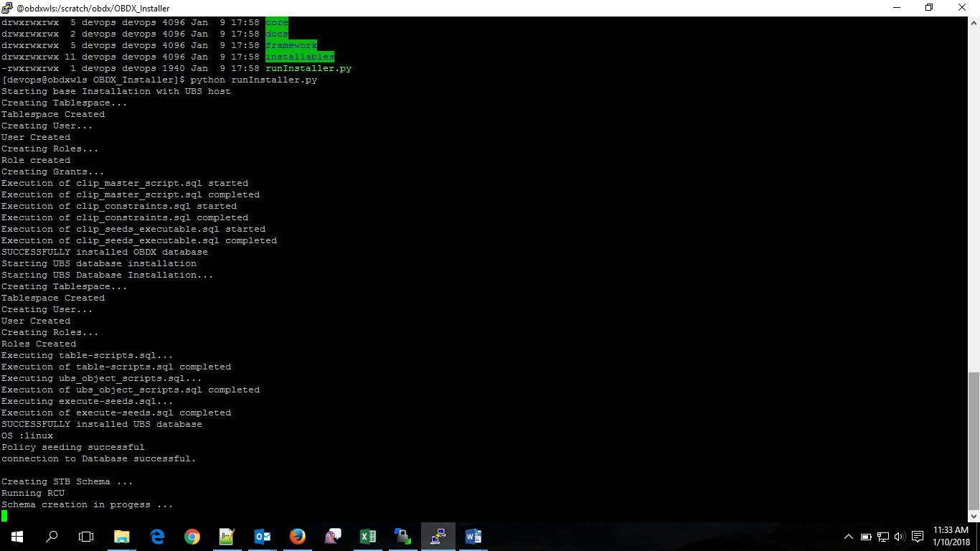Viewport: 980px width, 551px height.
Task: Click the 'docs' directory name
Action: (277, 34)
